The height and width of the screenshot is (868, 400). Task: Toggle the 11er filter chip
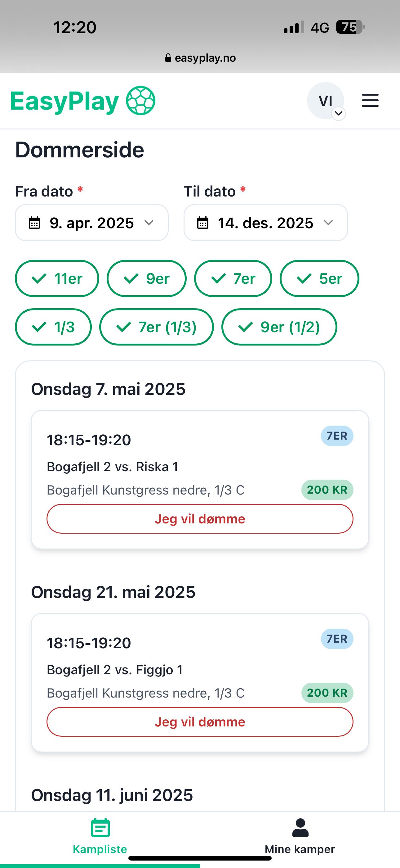pos(57,279)
